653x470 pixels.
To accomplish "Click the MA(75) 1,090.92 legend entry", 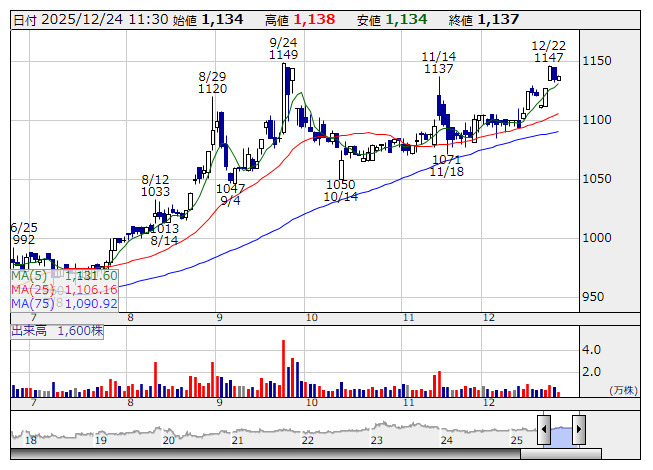I will pyautogui.click(x=65, y=303).
